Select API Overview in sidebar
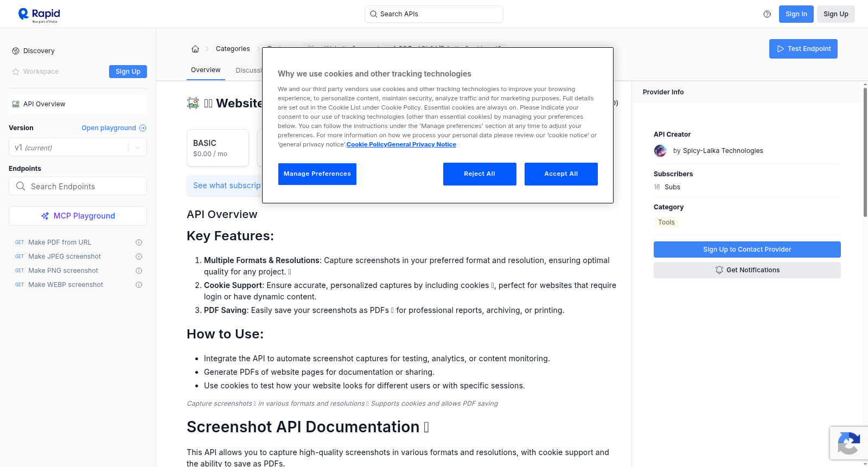 point(78,104)
